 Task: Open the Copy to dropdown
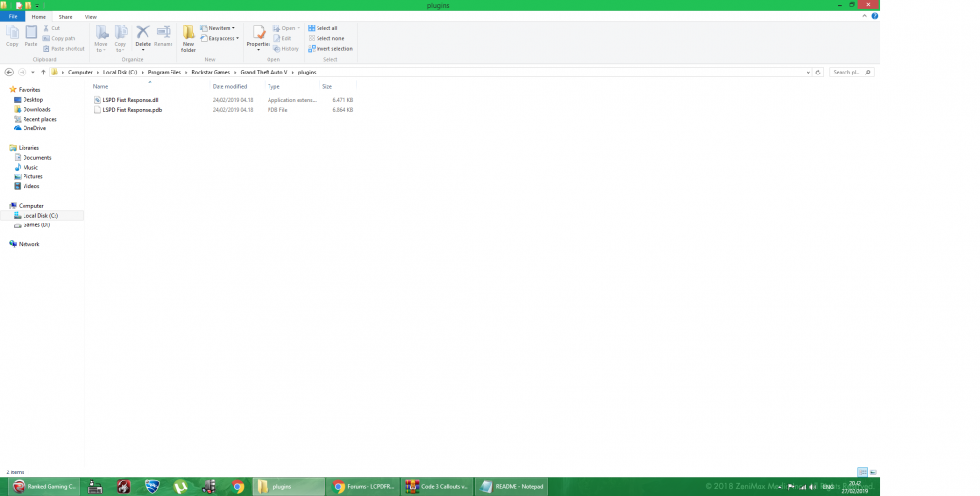(x=121, y=39)
